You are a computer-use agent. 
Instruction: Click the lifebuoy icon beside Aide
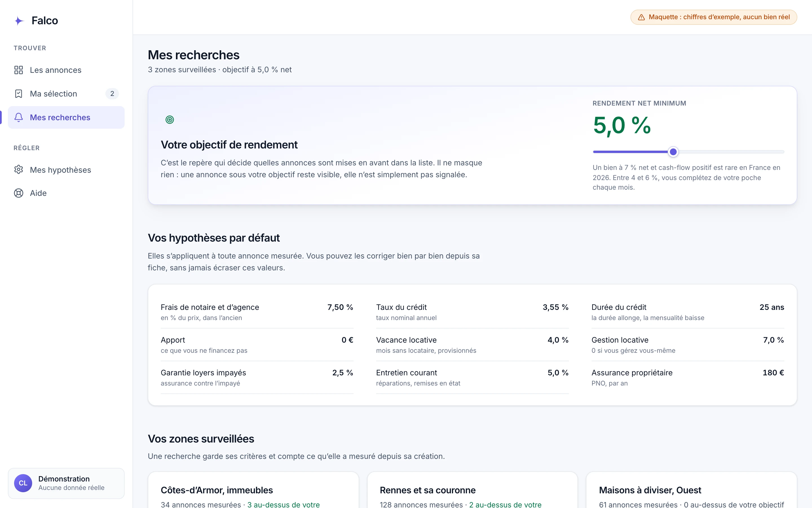[18, 193]
